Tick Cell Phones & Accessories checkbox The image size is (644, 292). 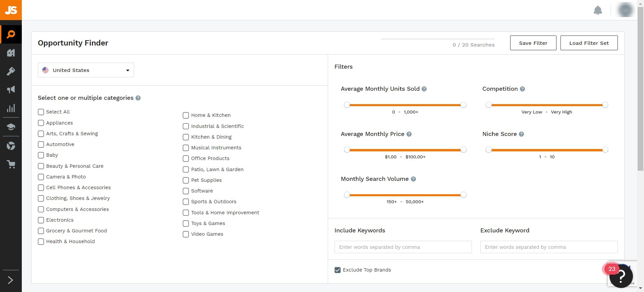point(41,188)
